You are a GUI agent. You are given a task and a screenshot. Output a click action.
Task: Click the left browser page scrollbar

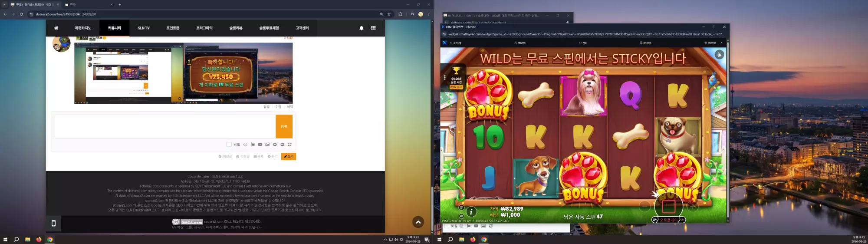[432, 208]
